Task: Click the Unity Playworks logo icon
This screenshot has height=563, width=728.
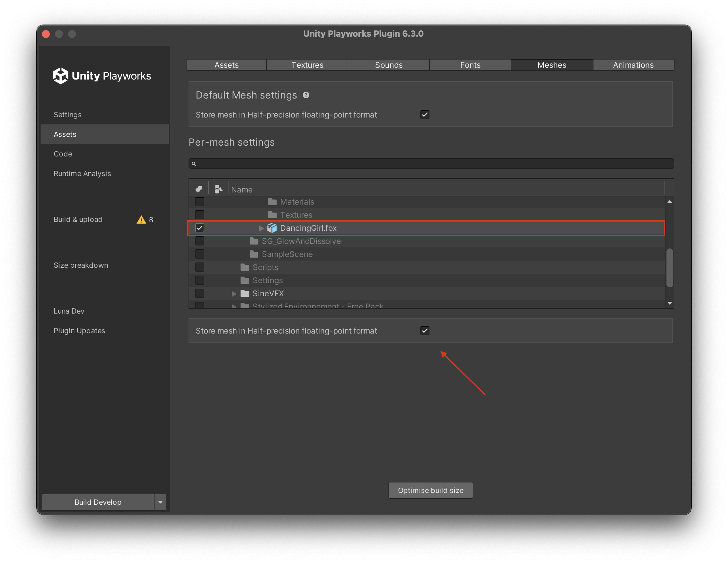Action: coord(60,76)
